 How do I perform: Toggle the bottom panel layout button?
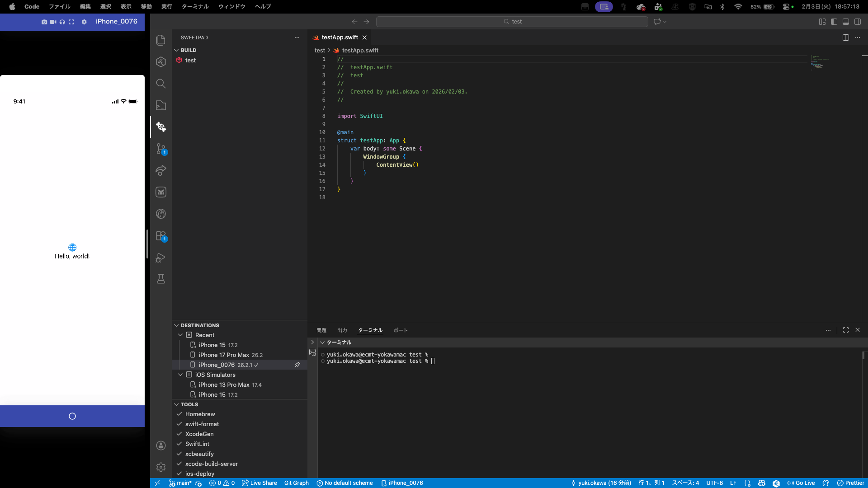pos(846,22)
